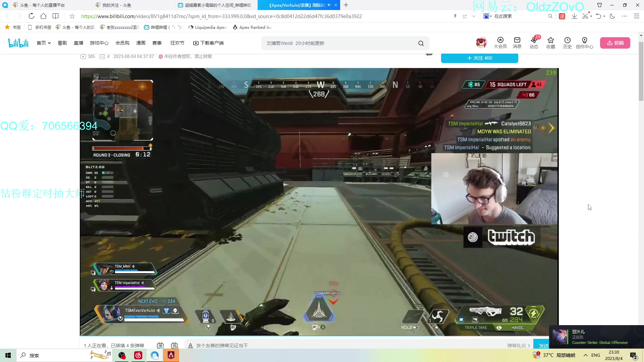Open the 大会员 membership icon
Screen dimensions: 644x362
500,43
